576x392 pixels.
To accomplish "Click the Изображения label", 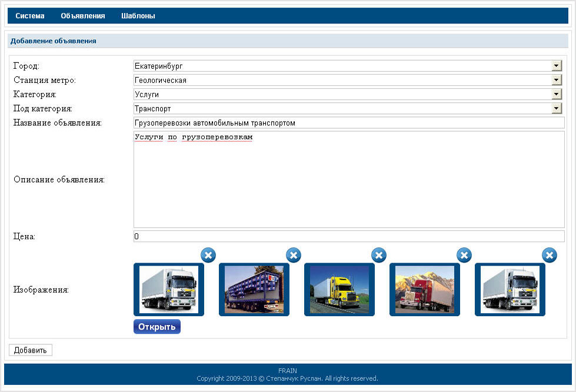I will [x=41, y=290].
